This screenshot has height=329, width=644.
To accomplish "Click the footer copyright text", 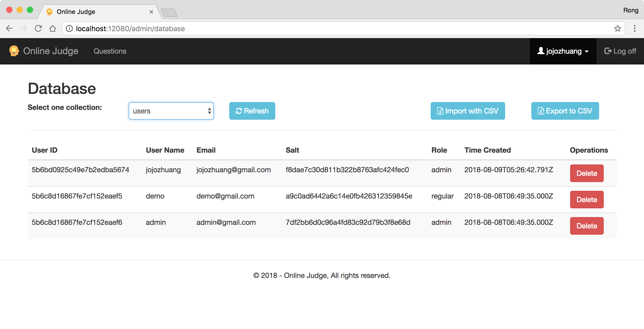I will (x=322, y=275).
